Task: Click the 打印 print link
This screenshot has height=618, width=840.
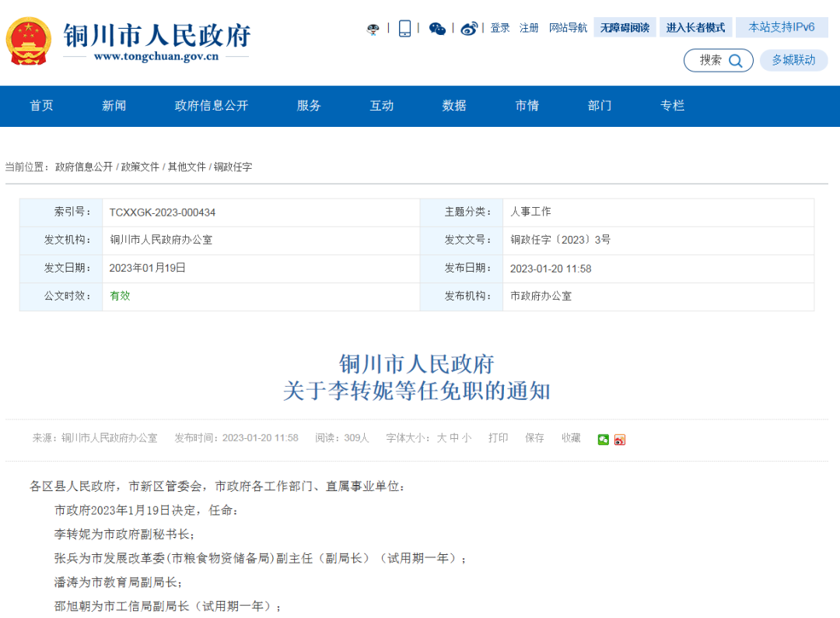Action: coord(498,438)
